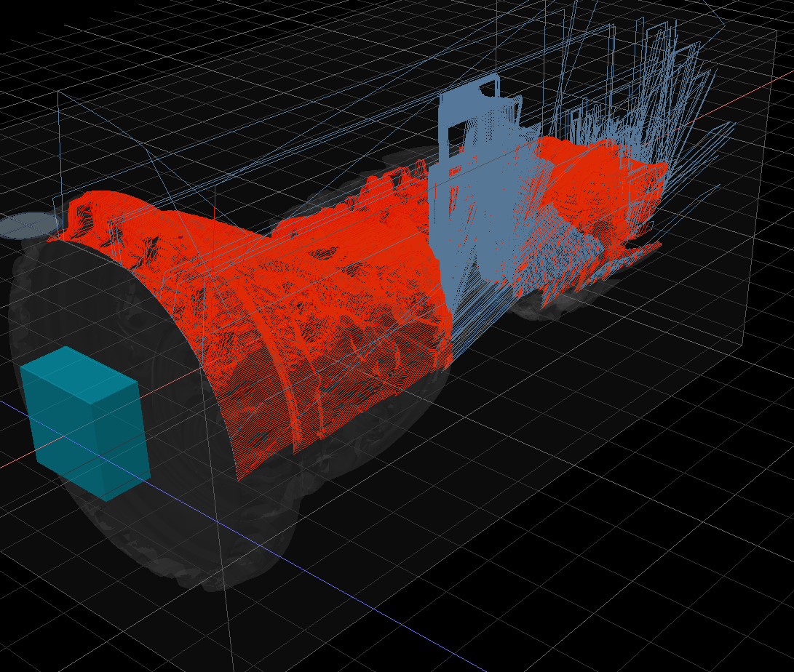Click the bounding box's top-left corner
This screenshot has width=794, height=672.
58,93
